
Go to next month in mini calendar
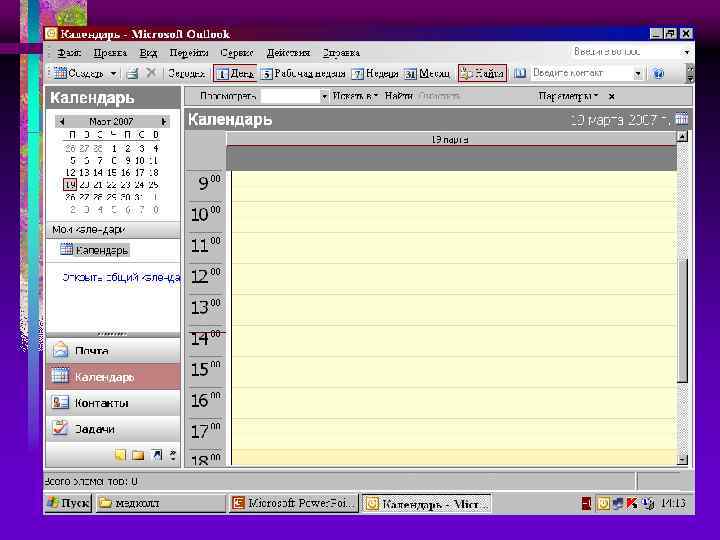(163, 122)
